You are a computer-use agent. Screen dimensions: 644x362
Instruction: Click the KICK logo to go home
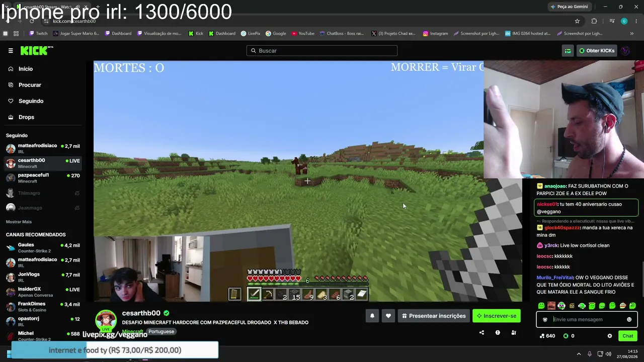coord(36,51)
